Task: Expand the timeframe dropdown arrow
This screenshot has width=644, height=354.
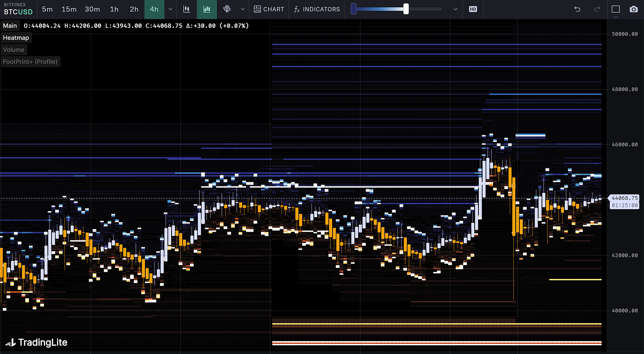Action: click(171, 9)
